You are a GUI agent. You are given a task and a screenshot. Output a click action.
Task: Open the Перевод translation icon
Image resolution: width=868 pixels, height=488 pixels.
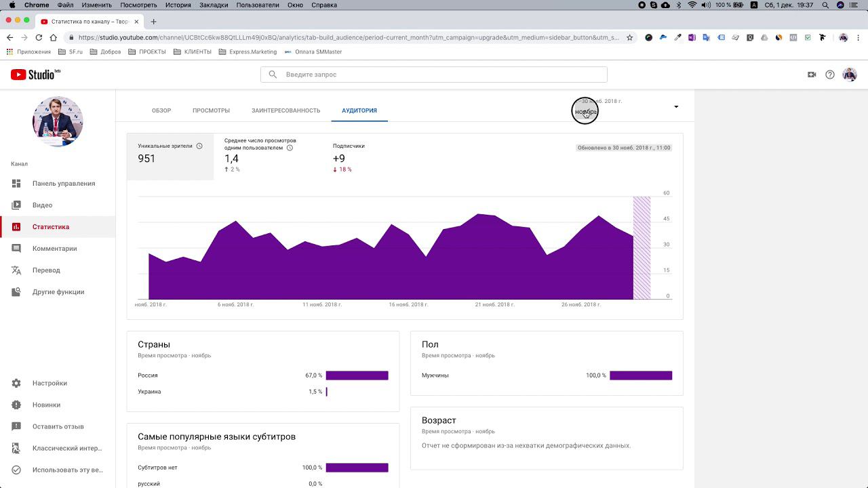pos(16,270)
